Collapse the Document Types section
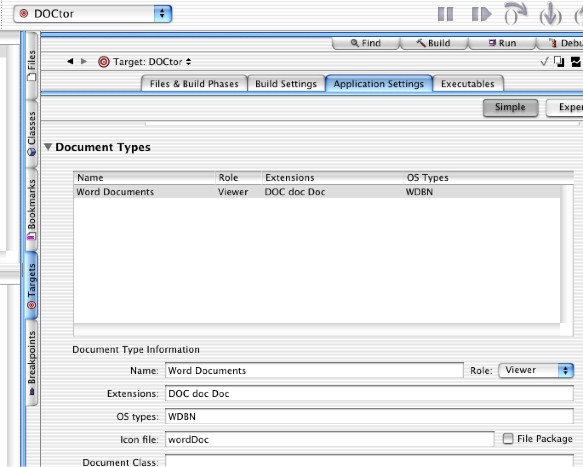This screenshot has width=583, height=467. tap(48, 147)
